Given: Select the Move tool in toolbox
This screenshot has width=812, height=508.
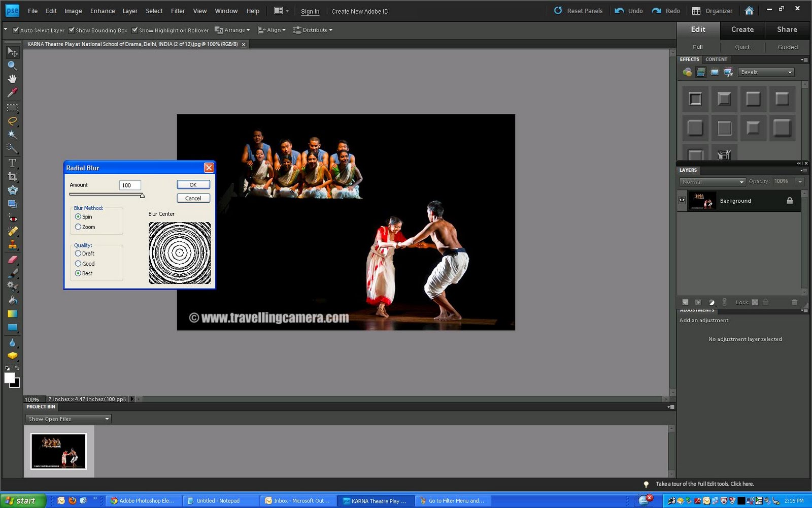Looking at the screenshot, I should (x=12, y=52).
